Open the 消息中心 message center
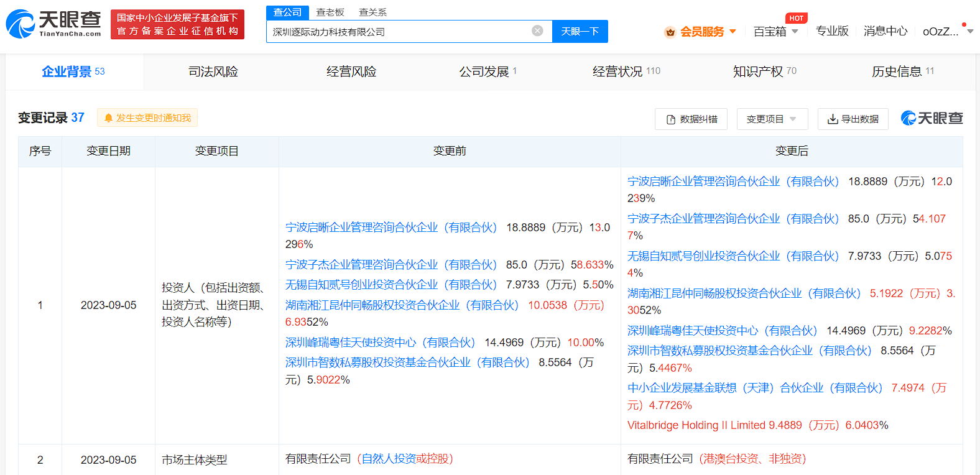Image resolution: width=980 pixels, height=475 pixels. point(885,31)
